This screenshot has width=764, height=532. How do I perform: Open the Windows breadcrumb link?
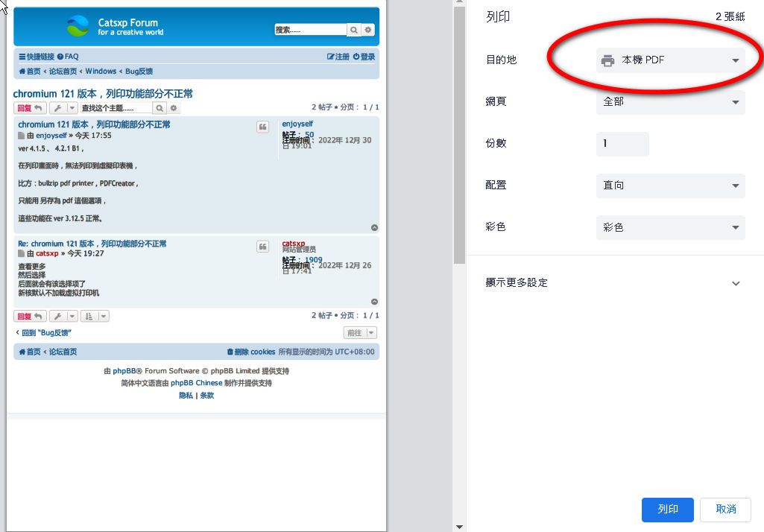click(x=101, y=71)
